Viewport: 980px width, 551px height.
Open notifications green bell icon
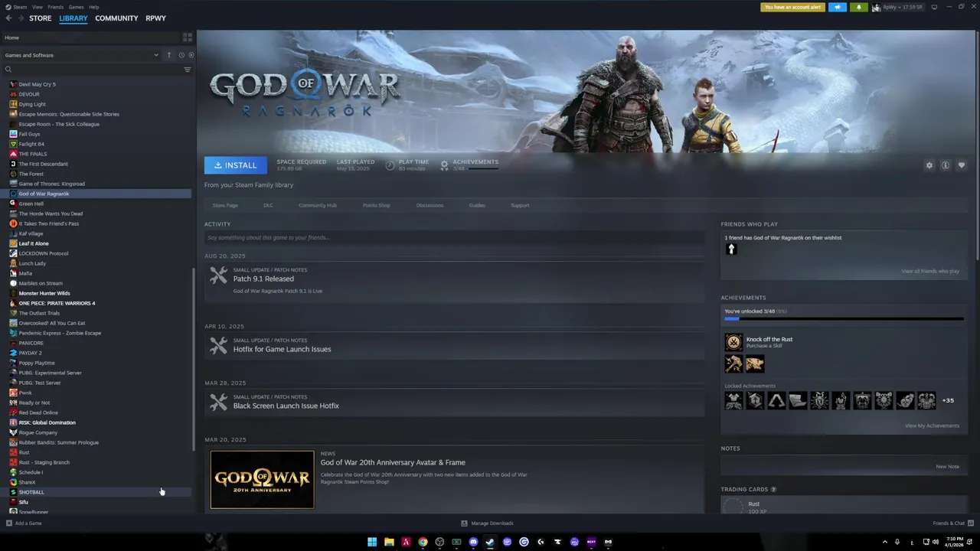pos(858,7)
